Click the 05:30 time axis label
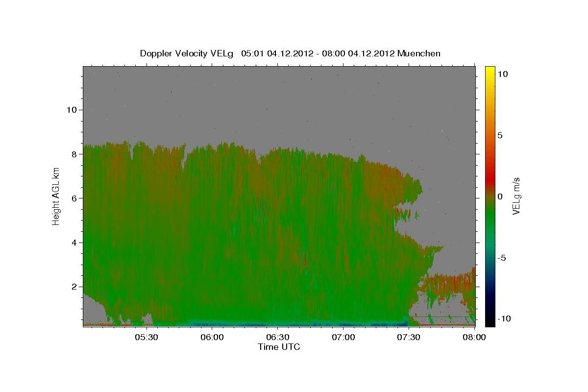 146,338
